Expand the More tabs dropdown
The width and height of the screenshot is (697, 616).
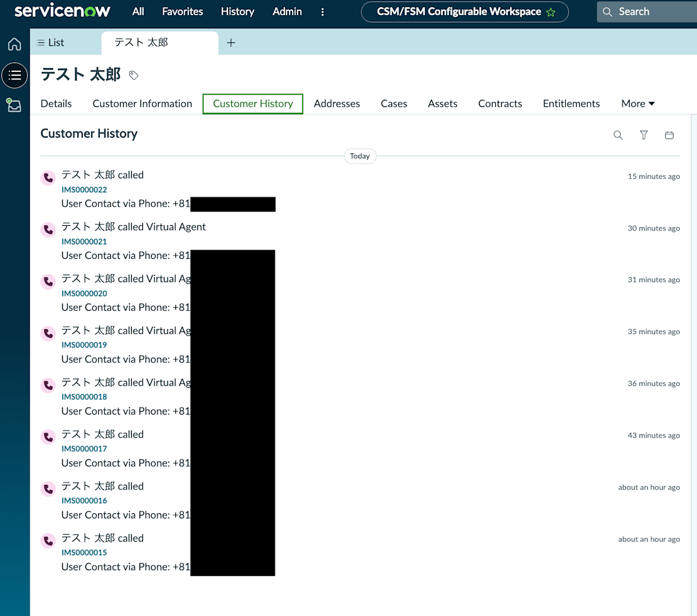(x=638, y=104)
